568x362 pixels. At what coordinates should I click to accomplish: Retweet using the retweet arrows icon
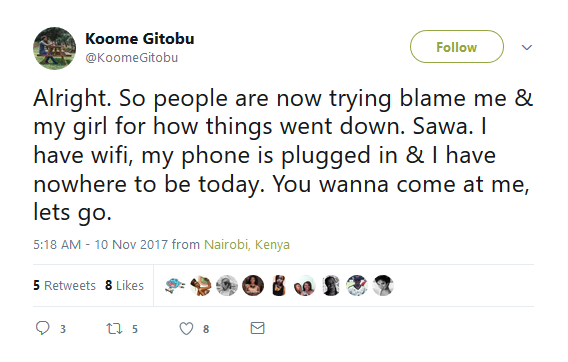coord(114,329)
